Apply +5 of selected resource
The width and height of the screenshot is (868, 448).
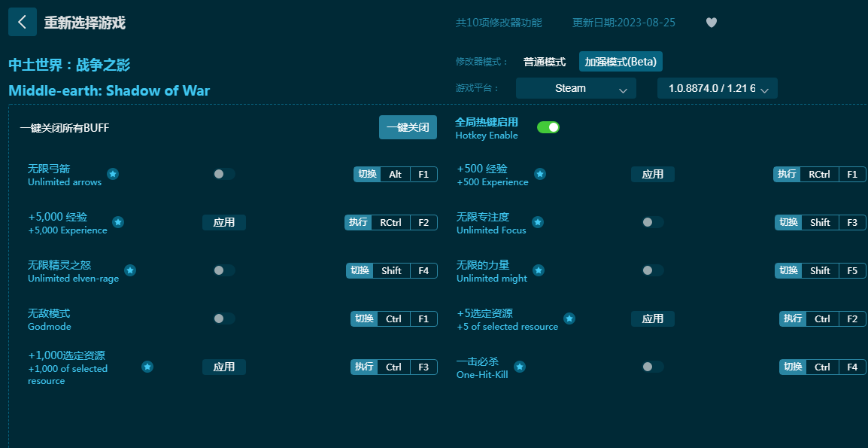(653, 318)
